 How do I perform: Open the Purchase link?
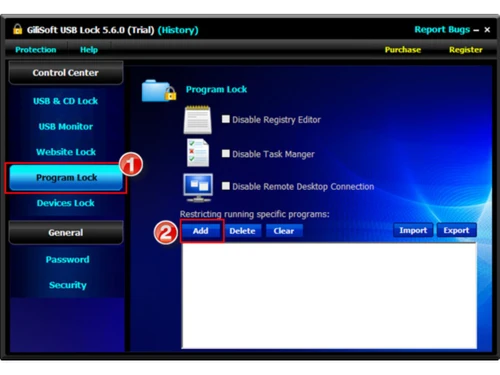403,50
